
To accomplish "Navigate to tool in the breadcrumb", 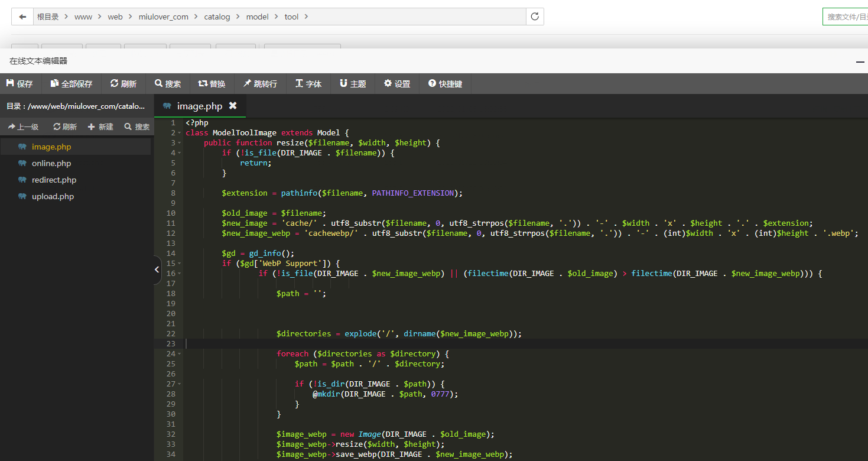I will click(291, 17).
